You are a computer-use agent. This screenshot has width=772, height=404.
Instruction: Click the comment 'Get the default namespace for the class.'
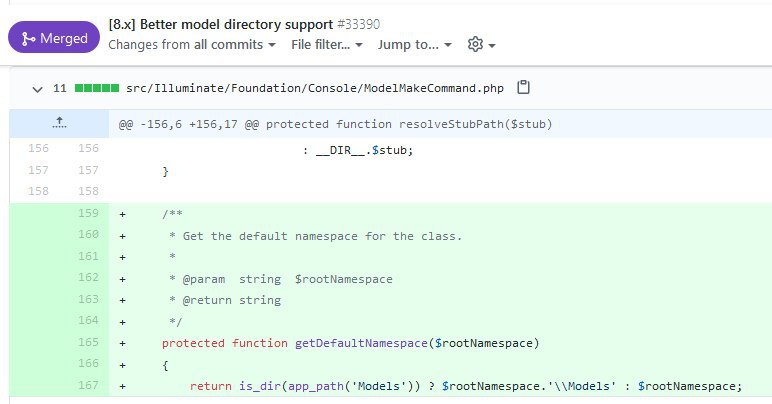322,236
